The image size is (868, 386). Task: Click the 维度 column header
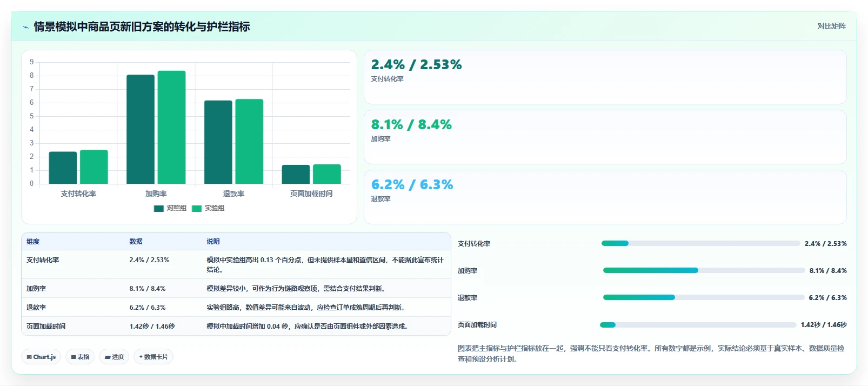click(33, 242)
